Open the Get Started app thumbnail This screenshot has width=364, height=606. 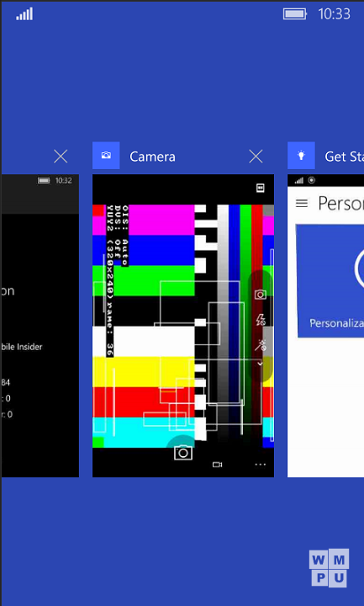coord(326,326)
